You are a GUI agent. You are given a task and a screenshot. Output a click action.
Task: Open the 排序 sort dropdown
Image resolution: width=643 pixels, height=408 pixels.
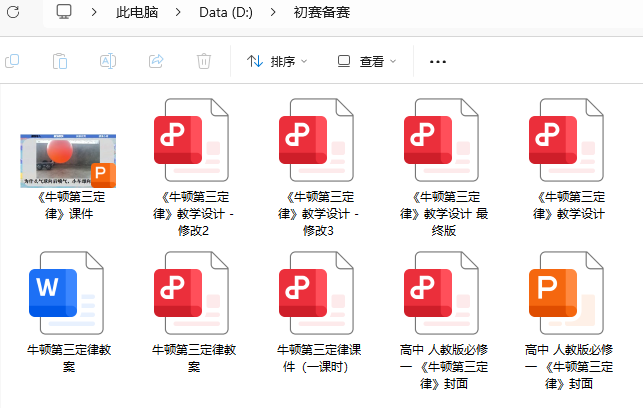pyautogui.click(x=277, y=61)
